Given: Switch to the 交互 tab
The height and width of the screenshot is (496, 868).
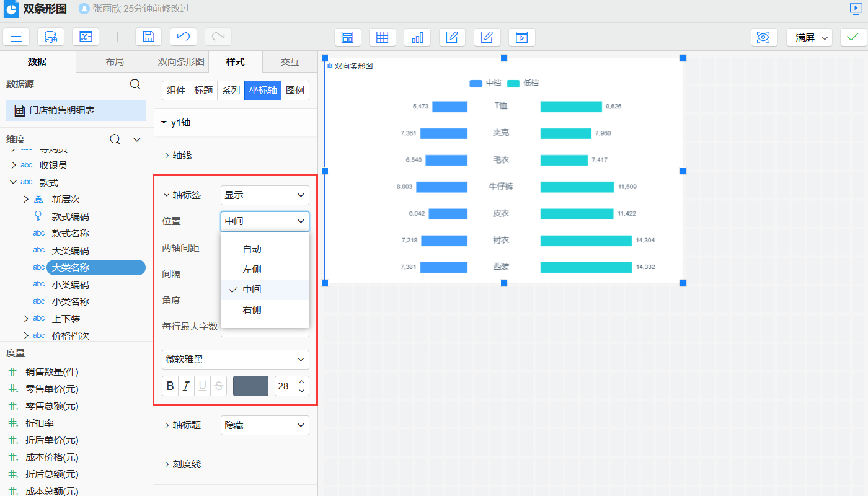Looking at the screenshot, I should coord(290,62).
